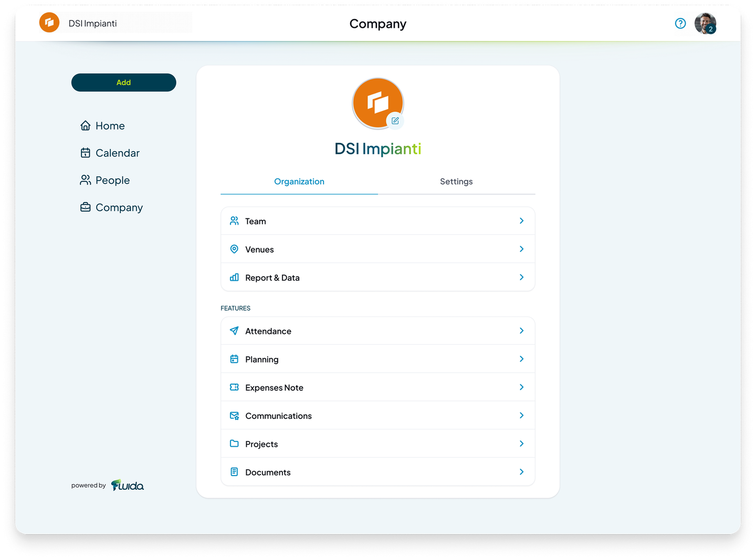Viewport: 756px width, 559px height.
Task: Open the Attendance label
Action: (268, 331)
